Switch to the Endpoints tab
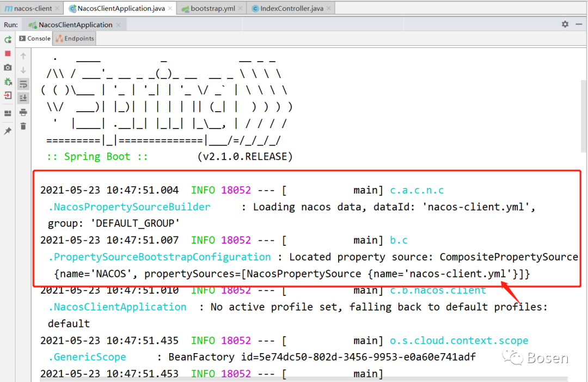This screenshot has height=382, width=588. tap(75, 38)
